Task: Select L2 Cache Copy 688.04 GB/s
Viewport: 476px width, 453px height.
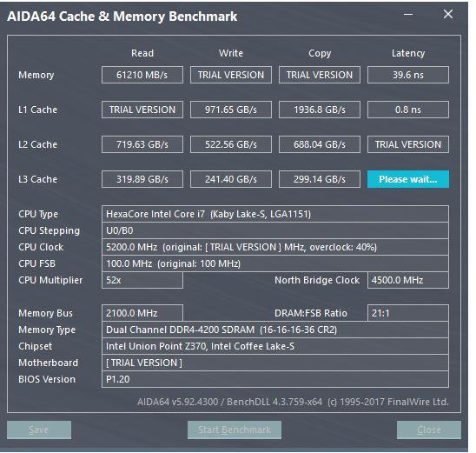Action: click(320, 144)
